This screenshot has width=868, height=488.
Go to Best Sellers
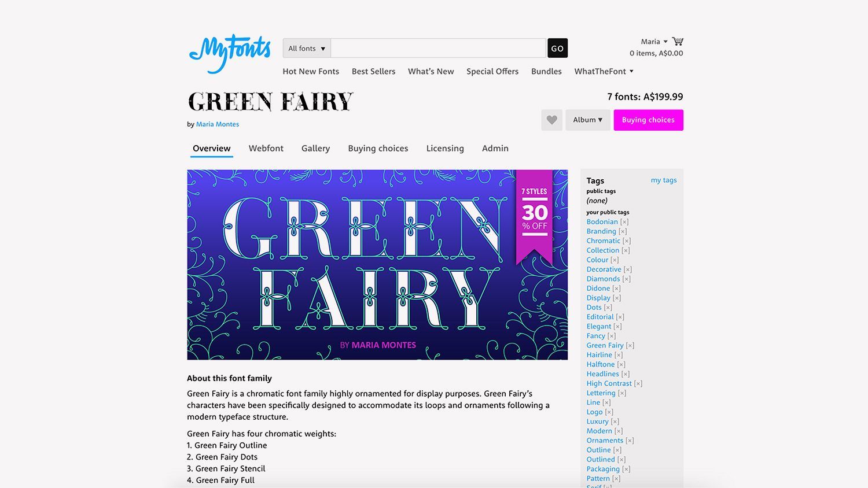(374, 72)
